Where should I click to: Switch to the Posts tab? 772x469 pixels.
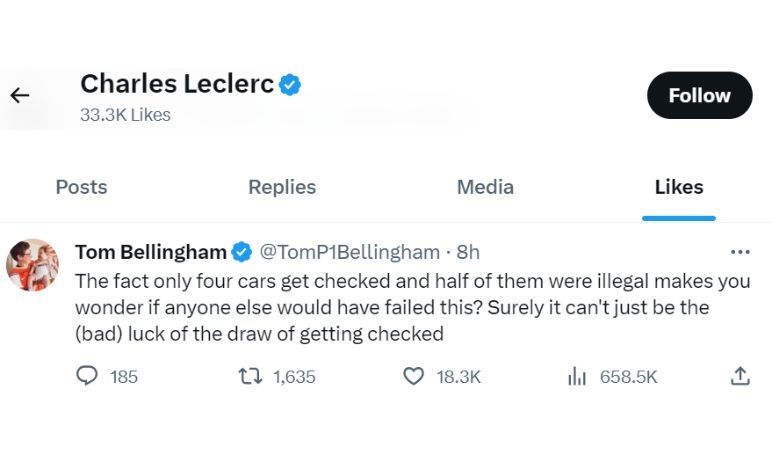pos(81,187)
